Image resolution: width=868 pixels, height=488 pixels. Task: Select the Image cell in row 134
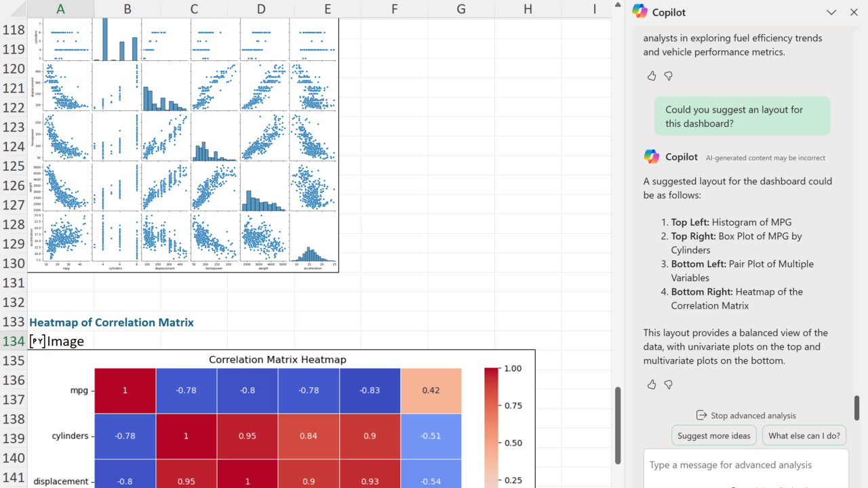coord(60,341)
